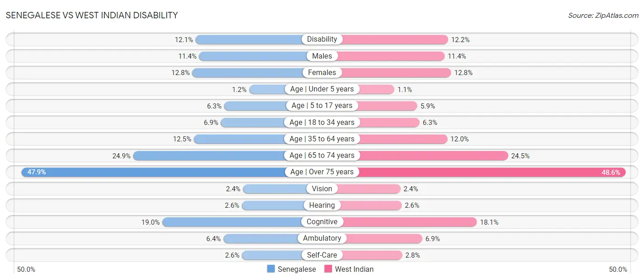This screenshot has height=280, width=644.
Task: Select the Self-Care category label
Action: point(322,255)
